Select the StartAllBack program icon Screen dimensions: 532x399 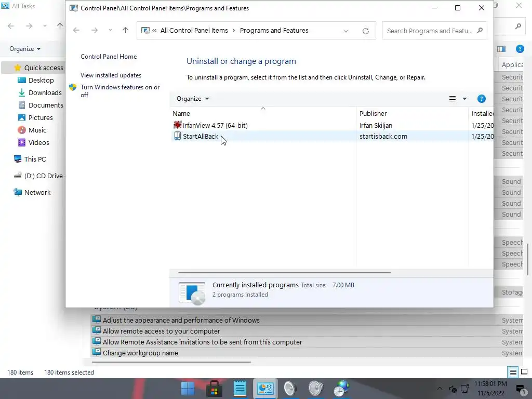click(178, 136)
